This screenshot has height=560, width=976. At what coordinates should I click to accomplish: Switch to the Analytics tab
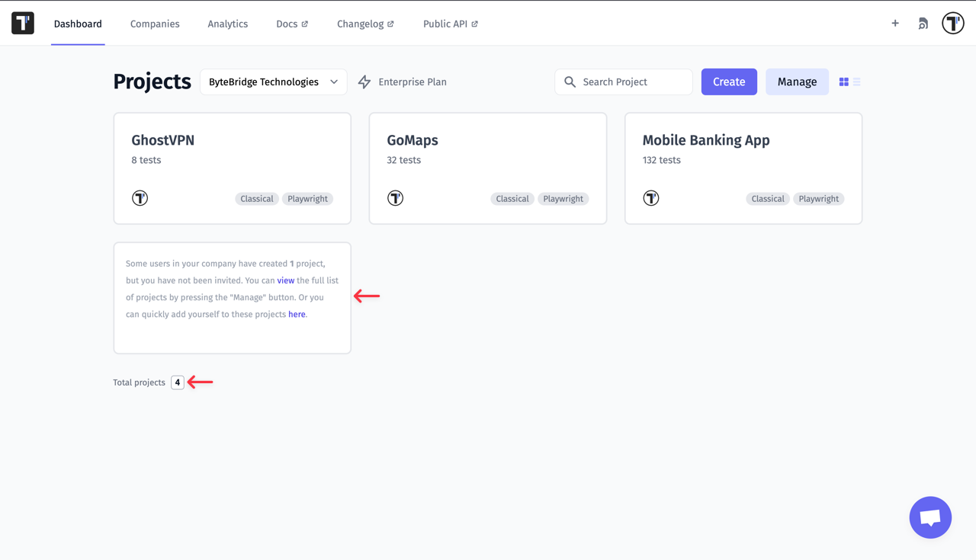[227, 24]
